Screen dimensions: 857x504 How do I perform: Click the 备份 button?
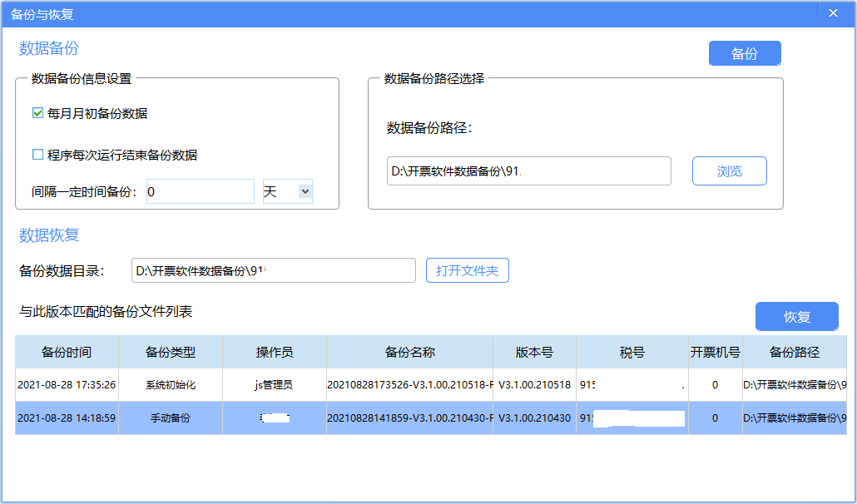(745, 53)
